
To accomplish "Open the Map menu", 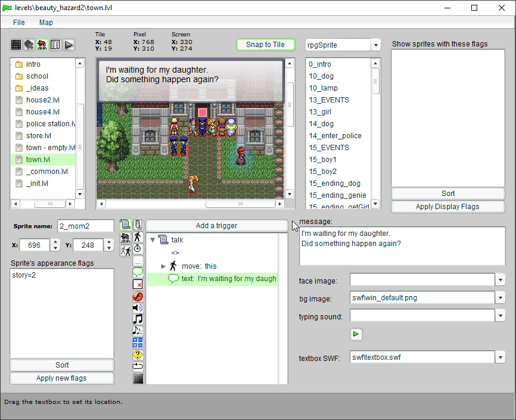I will 46,22.
